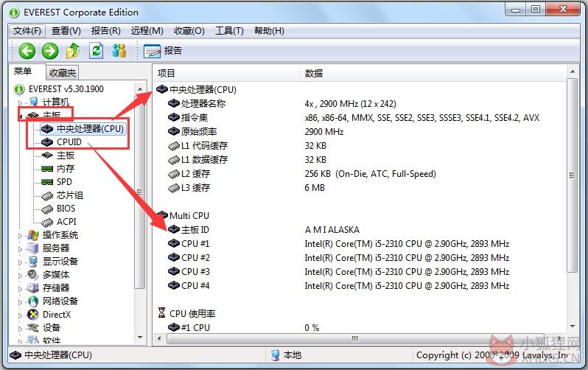Select CPUID in the tree
This screenshot has height=370, width=588.
(69, 142)
